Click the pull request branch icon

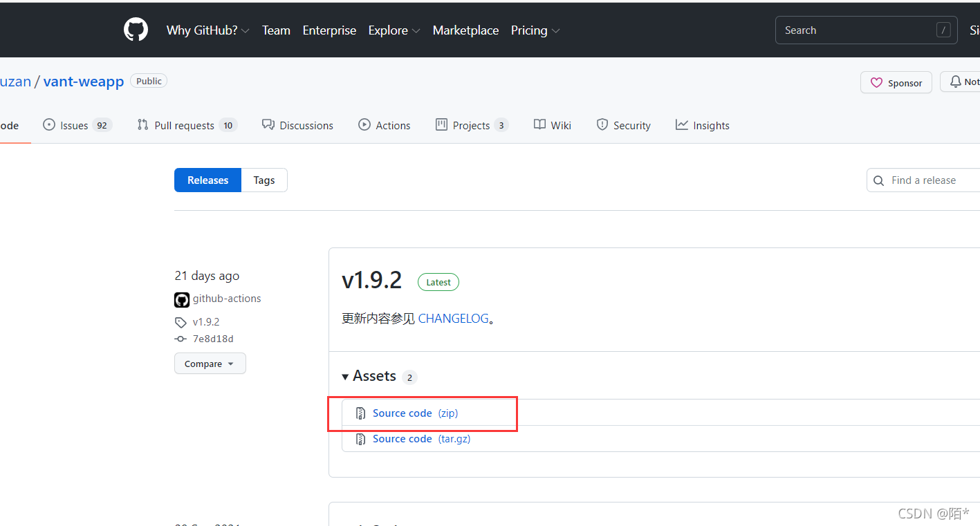click(x=142, y=124)
